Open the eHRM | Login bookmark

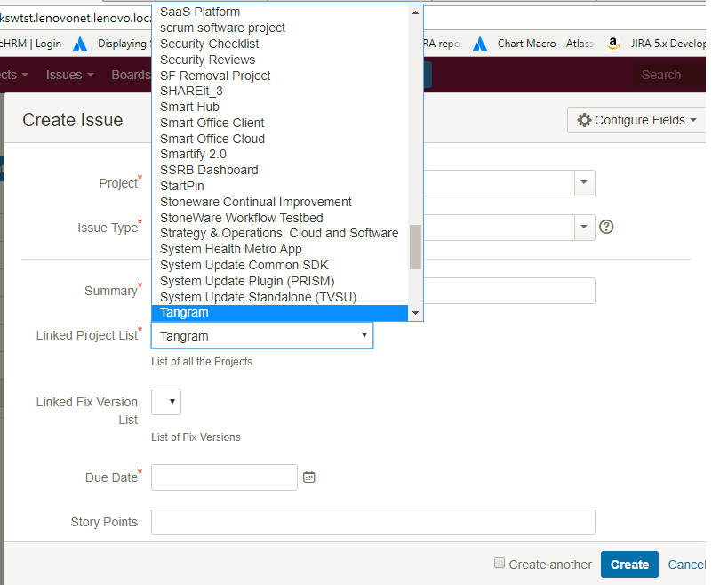tap(30, 44)
